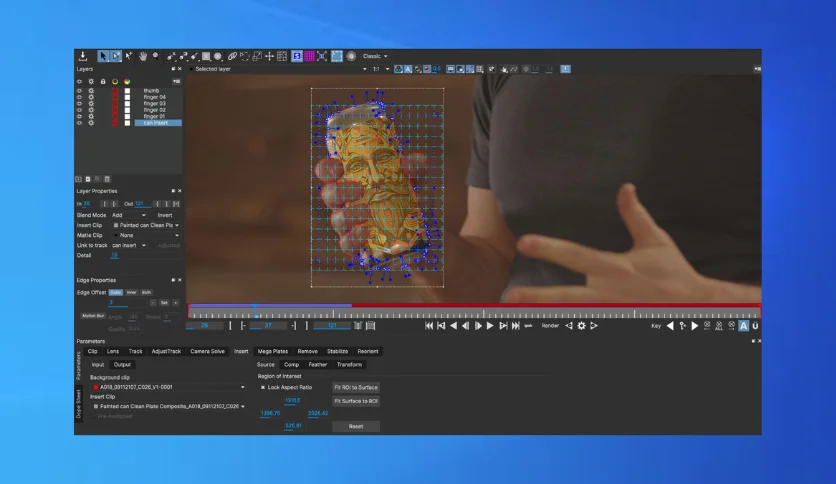Switch to the Mega Plates tab

(x=273, y=351)
